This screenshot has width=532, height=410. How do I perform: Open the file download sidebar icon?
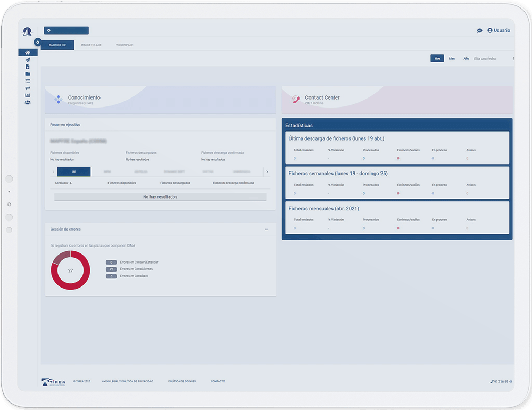[x=28, y=67]
